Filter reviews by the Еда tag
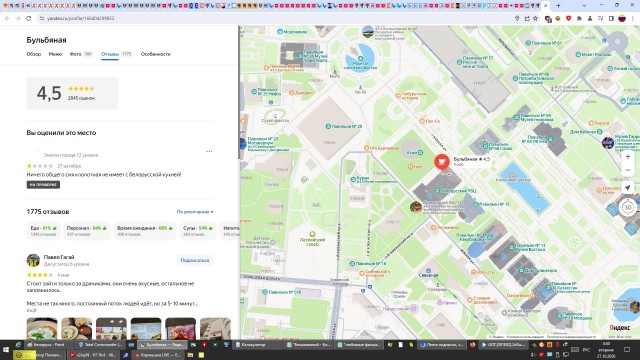640x360 pixels. coord(44,231)
